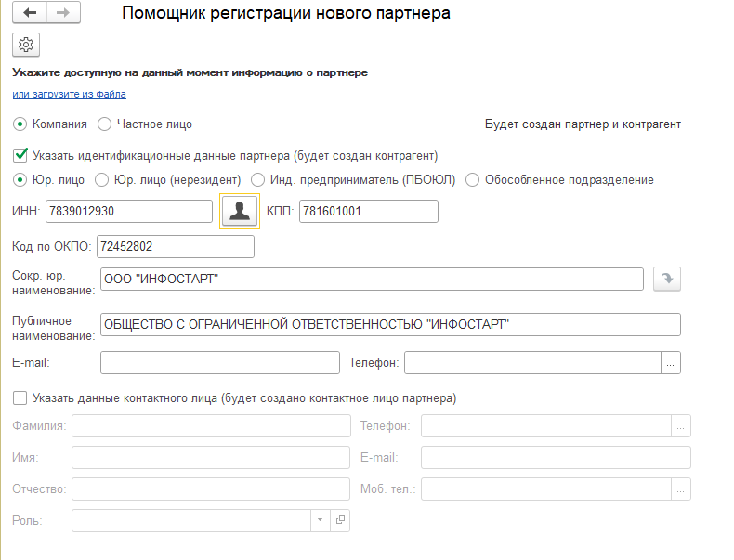The image size is (734, 560).
Task: Click the forward navigation arrow
Action: pos(63,12)
